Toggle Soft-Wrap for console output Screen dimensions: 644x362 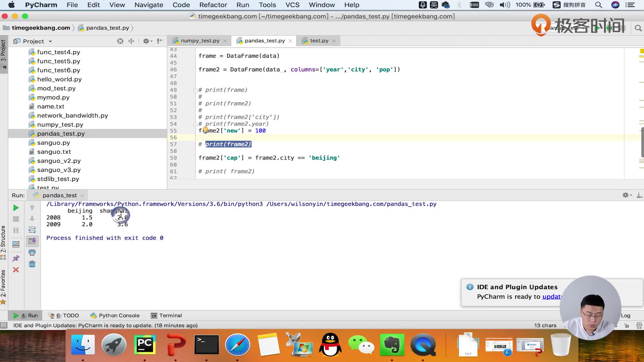coord(32,230)
